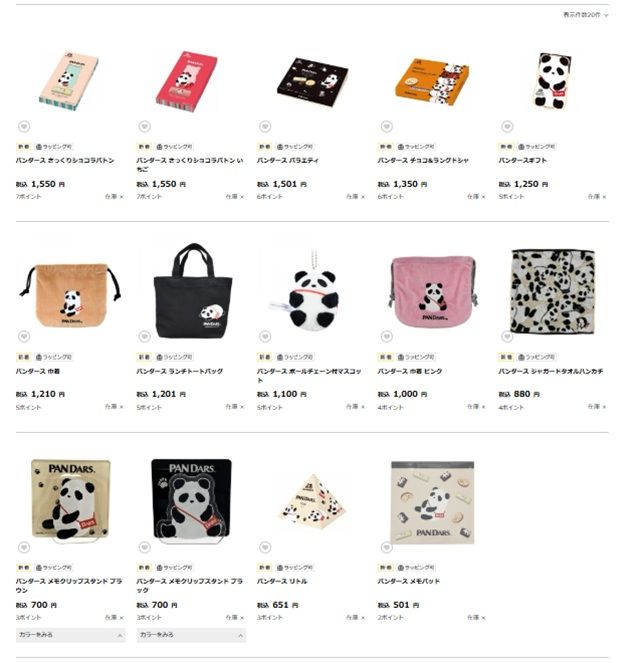
Task: Expand カラーをみる under メモクリップスタンド ブラウン
Action: tap(71, 635)
